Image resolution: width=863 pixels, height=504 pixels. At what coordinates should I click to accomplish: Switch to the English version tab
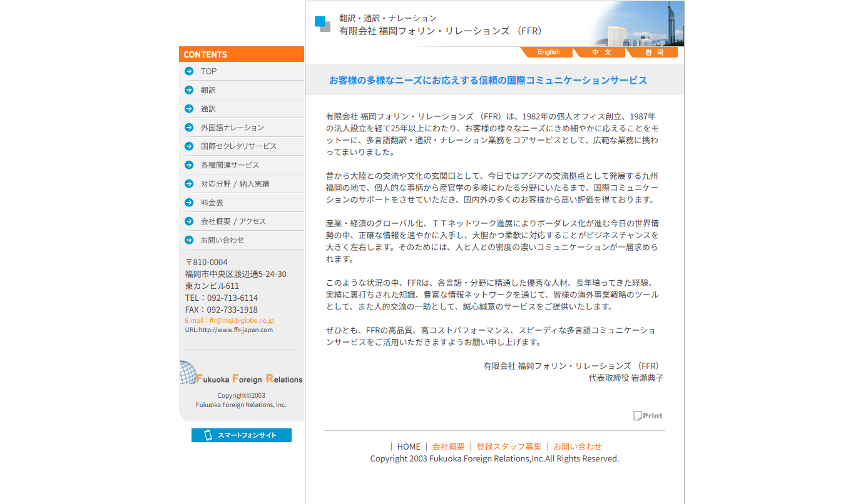(x=548, y=52)
